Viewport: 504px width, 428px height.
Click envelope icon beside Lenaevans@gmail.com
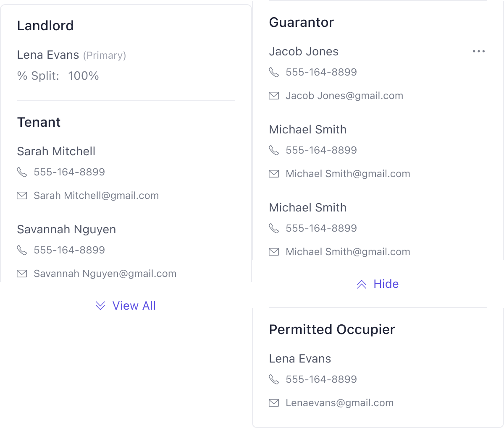tap(274, 403)
